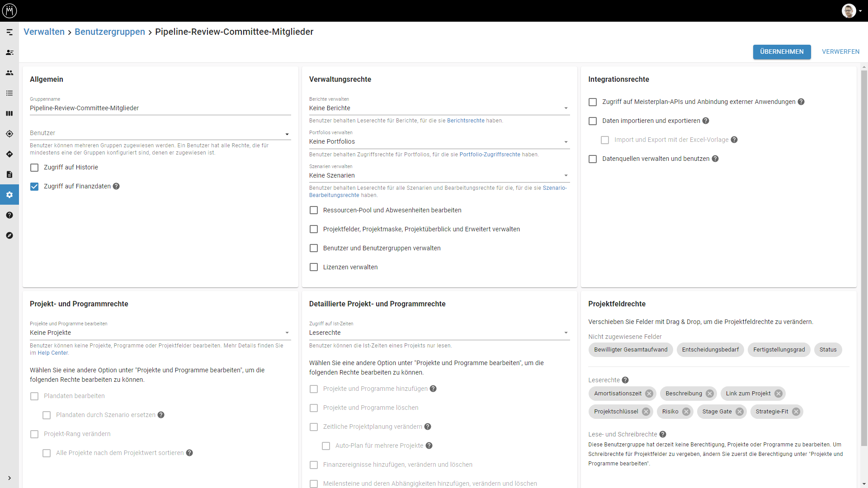Click the users group sidebar icon
The width and height of the screenshot is (868, 488).
click(x=9, y=73)
